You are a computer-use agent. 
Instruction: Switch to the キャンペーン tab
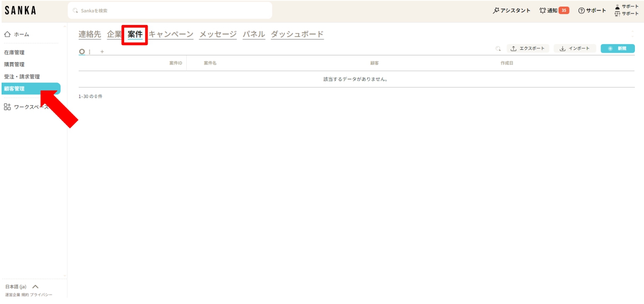point(171,34)
